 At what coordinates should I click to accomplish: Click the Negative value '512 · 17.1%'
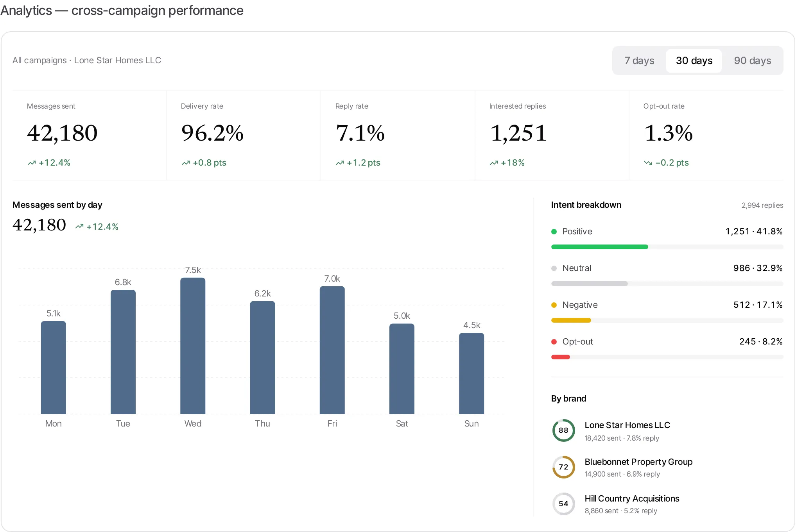point(758,305)
